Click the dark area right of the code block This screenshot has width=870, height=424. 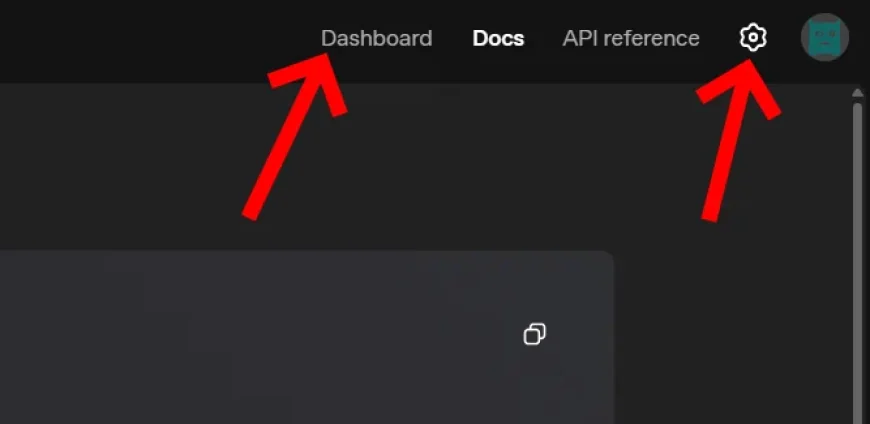[x=732, y=337]
